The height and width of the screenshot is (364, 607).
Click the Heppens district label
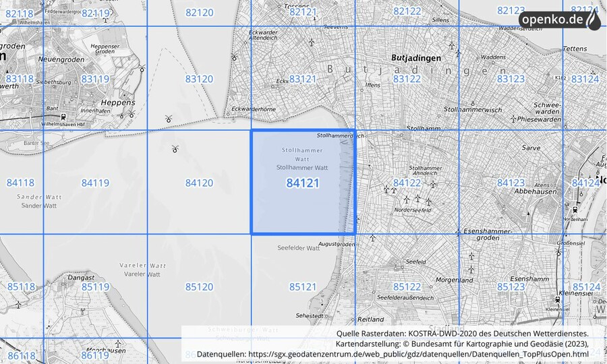117,103
